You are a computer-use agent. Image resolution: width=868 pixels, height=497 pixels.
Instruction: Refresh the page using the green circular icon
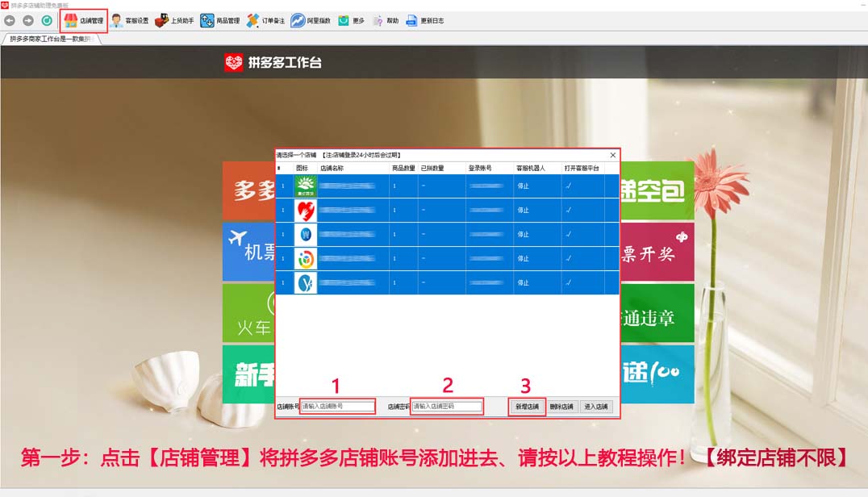(x=47, y=20)
